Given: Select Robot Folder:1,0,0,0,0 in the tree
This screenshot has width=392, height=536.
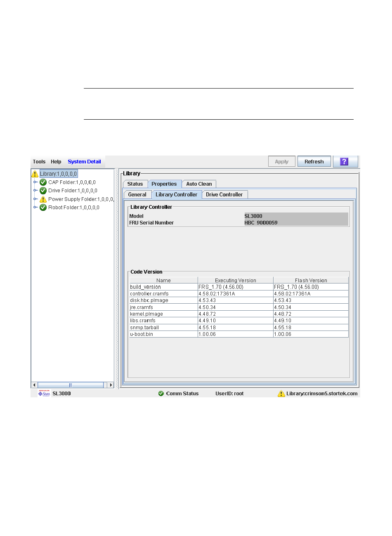Looking at the screenshot, I should coord(74,208).
